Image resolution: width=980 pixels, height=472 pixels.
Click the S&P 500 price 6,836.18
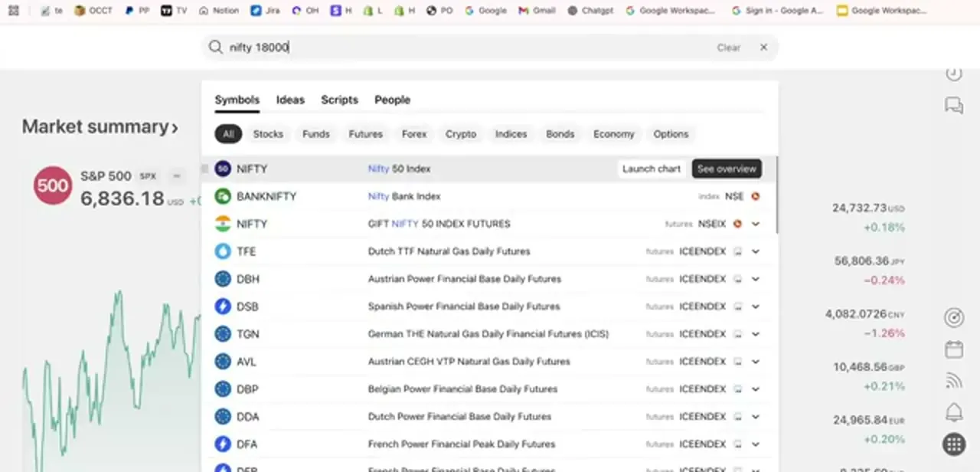[x=122, y=199]
